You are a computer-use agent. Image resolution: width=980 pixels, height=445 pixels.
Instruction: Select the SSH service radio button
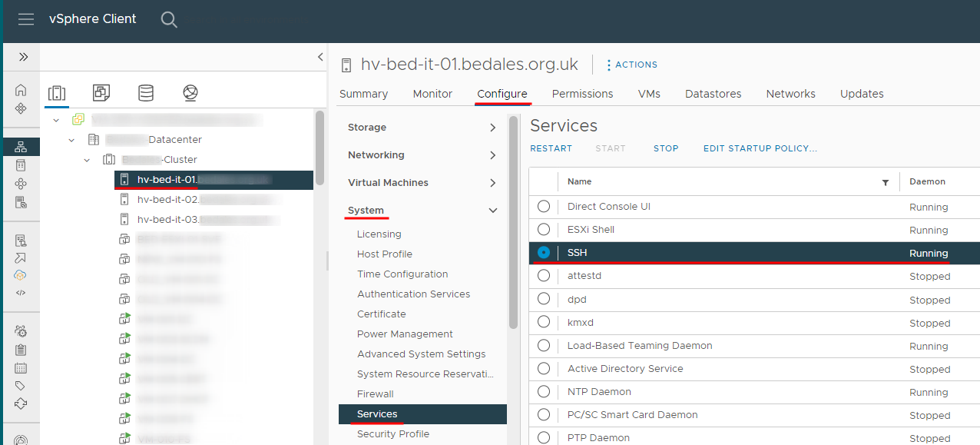point(544,253)
